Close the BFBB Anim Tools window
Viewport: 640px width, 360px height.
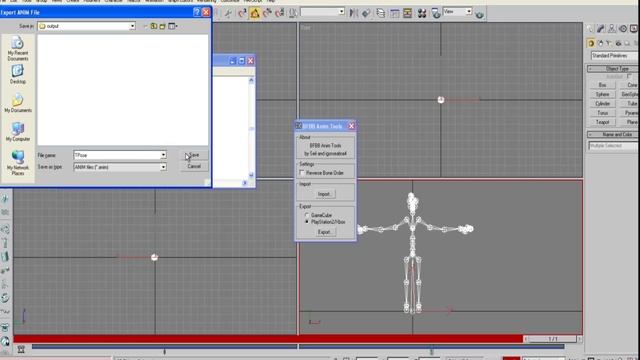(351, 126)
